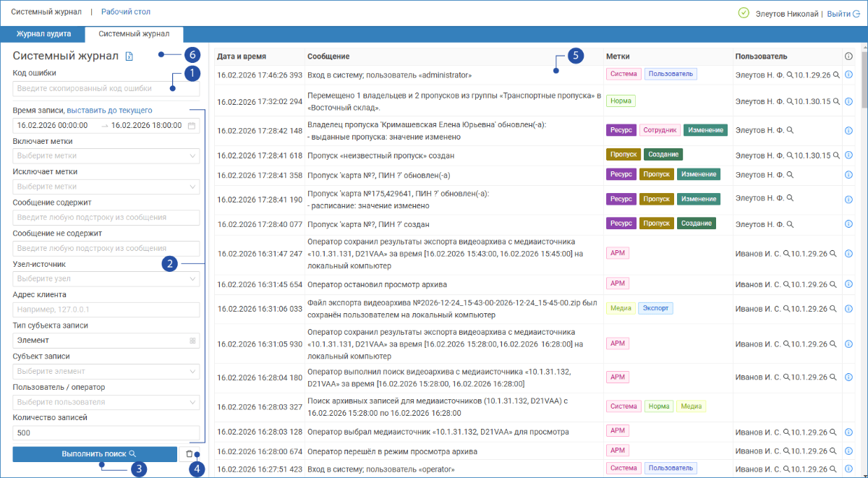Image resolution: width=868 pixels, height=478 pixels.
Task: Click the selector icon in «Тип субъекта записи» field
Action: (192, 339)
